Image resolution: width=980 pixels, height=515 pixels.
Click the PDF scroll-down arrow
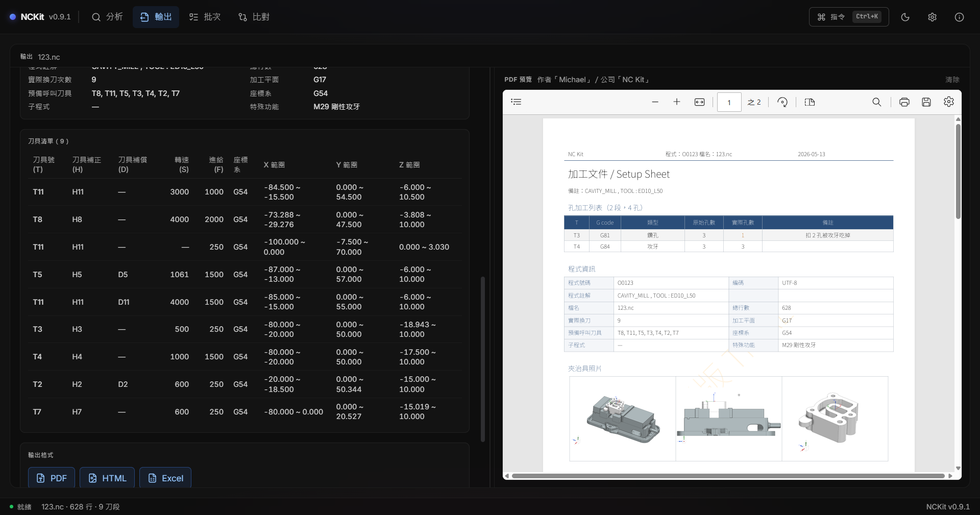click(x=958, y=468)
